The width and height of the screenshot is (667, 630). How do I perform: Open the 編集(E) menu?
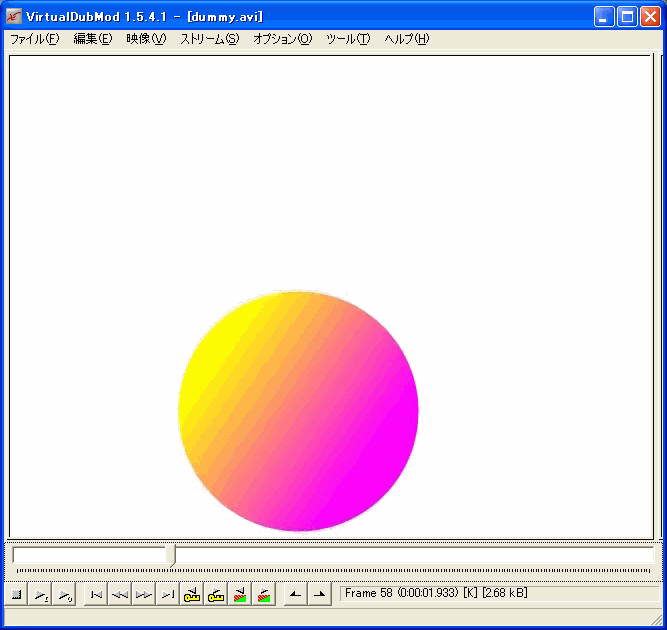coord(93,39)
